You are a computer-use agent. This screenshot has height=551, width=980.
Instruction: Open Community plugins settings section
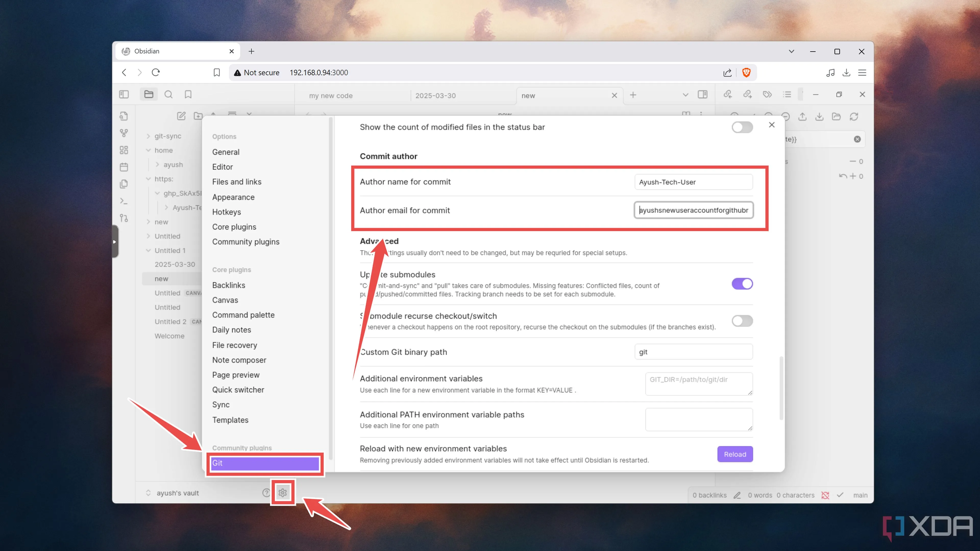coord(246,242)
